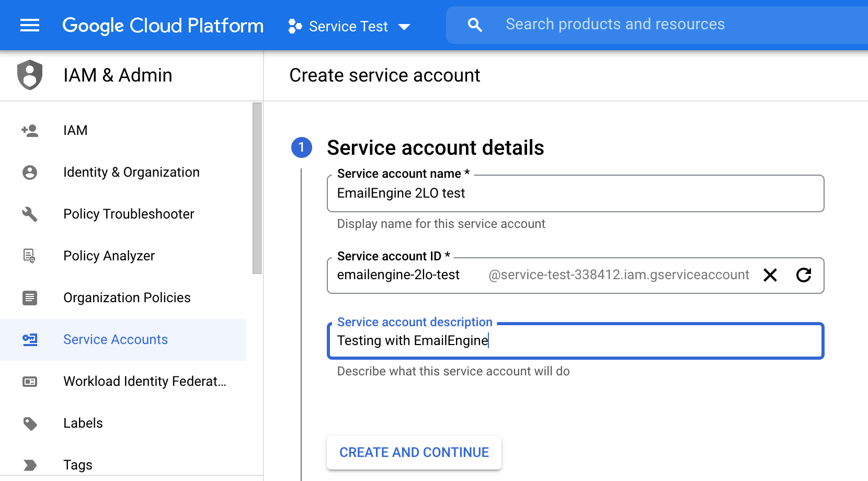Viewport: 868px width, 481px height.
Task: Click the Policy Troubleshooter wrench icon
Action: [30, 214]
